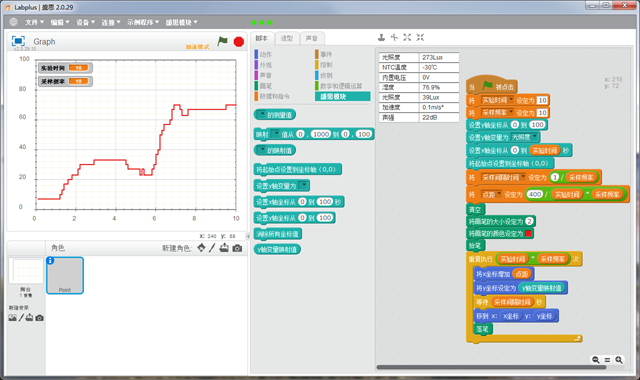Open the 示例程序 menu
The height and width of the screenshot is (380, 640).
tap(143, 22)
